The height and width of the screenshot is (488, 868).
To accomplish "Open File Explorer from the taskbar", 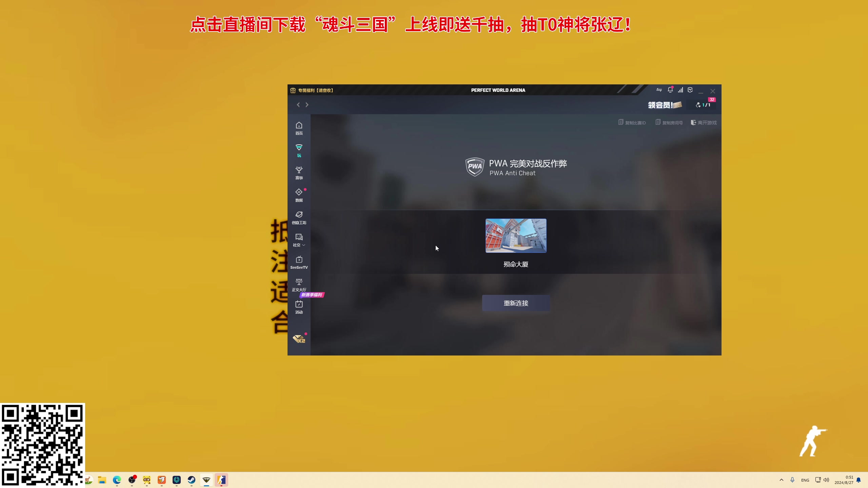I will pyautogui.click(x=102, y=480).
